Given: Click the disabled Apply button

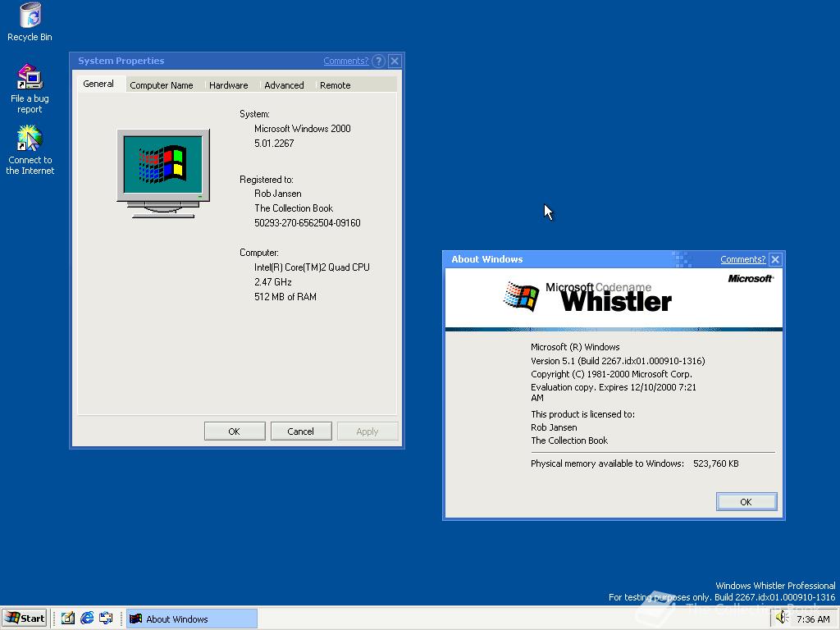Looking at the screenshot, I should pos(367,431).
